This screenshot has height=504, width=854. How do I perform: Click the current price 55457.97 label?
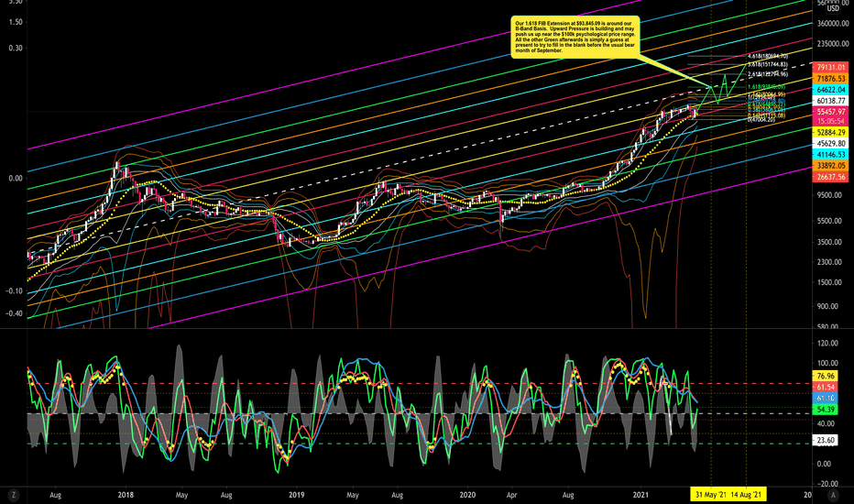(830, 112)
